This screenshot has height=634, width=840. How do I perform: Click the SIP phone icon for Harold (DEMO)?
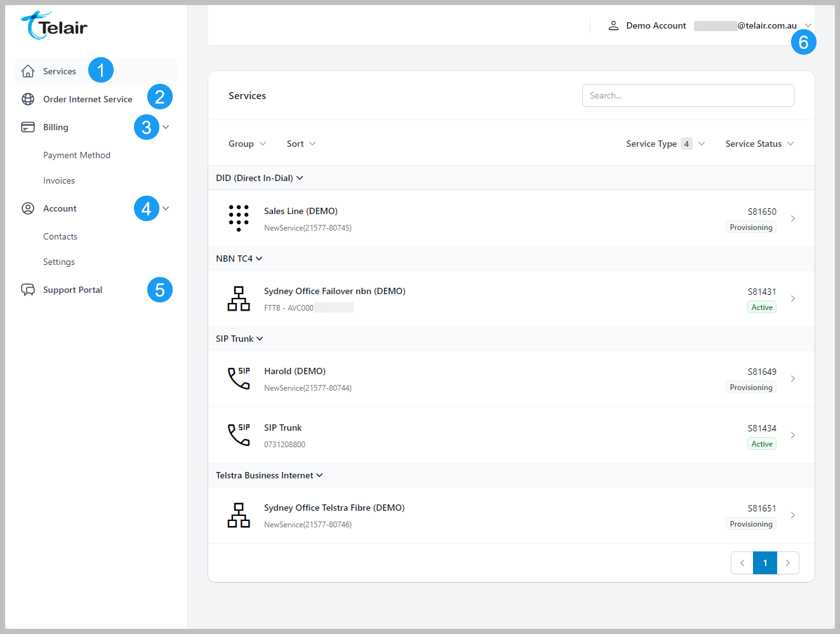(239, 378)
